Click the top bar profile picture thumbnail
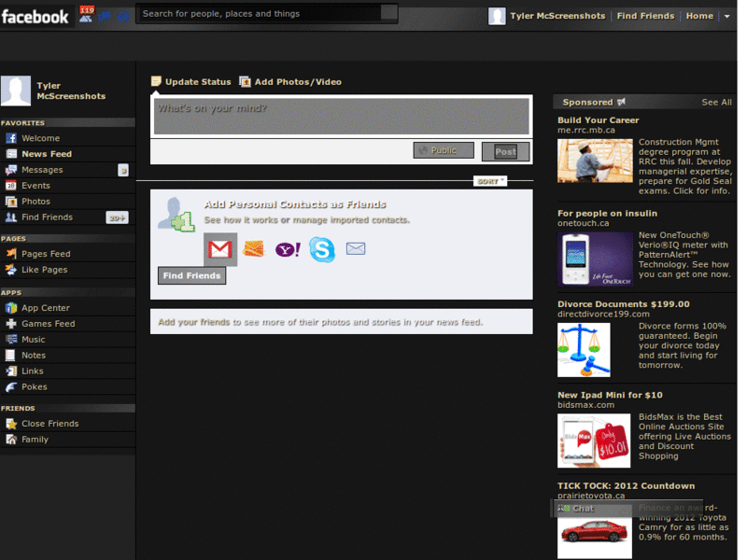 coord(497,16)
